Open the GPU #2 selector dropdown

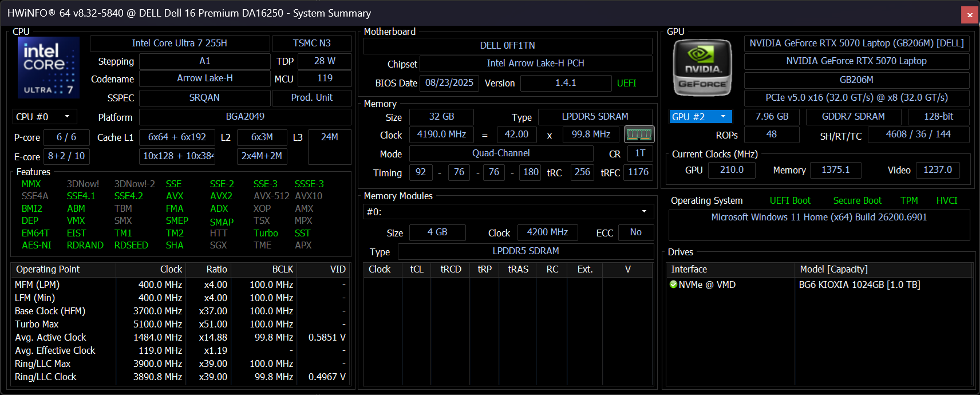coord(700,117)
